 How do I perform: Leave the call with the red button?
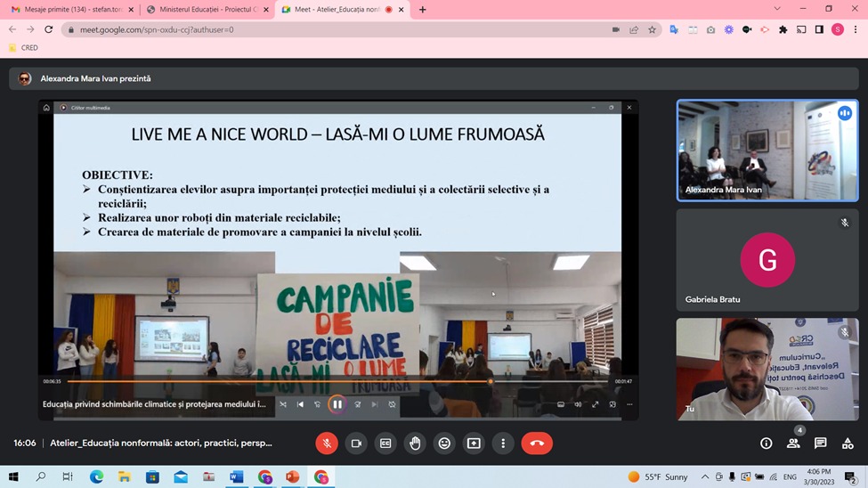tap(537, 443)
